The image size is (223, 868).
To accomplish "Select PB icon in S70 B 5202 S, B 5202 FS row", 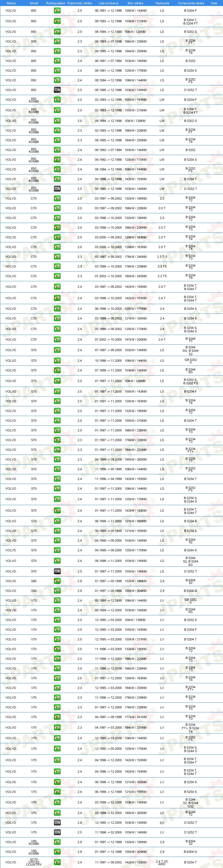I will point(57,381).
